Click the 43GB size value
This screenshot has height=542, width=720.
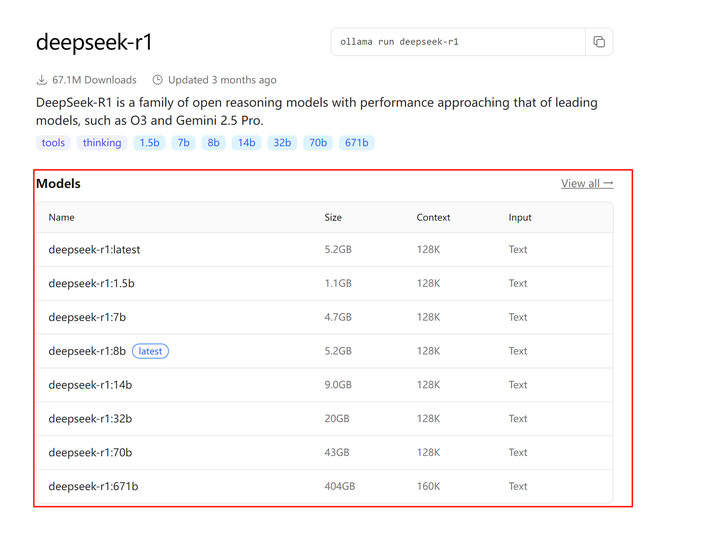(x=337, y=452)
